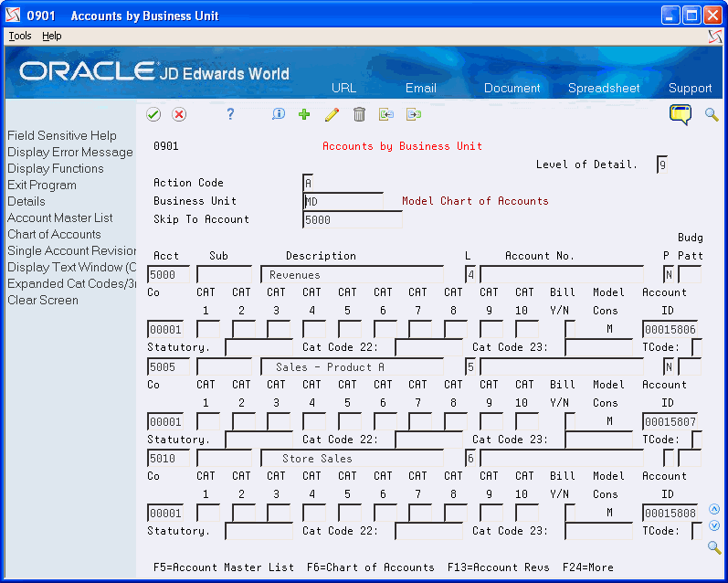
Task: Select Account Master List in sidebar
Action: (60, 217)
